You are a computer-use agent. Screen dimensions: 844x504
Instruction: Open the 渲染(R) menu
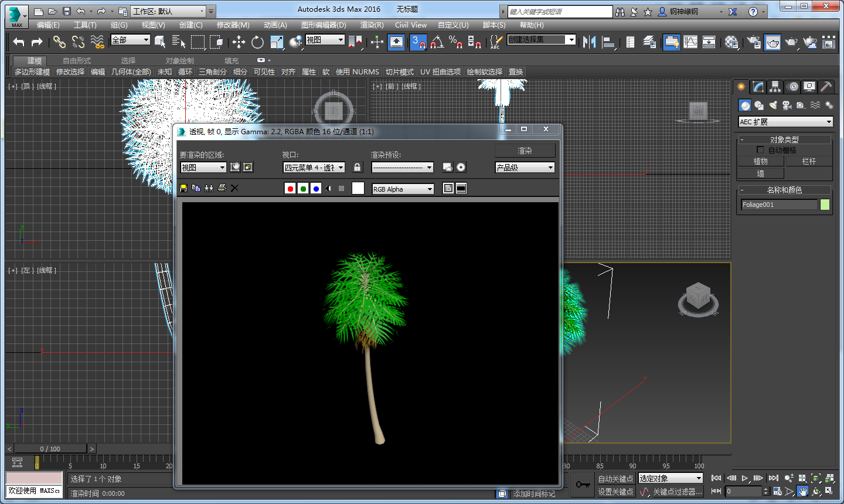point(372,25)
